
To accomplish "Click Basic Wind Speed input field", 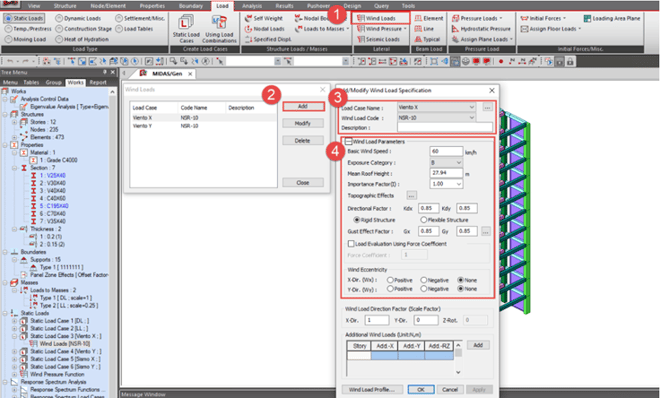I will click(446, 151).
